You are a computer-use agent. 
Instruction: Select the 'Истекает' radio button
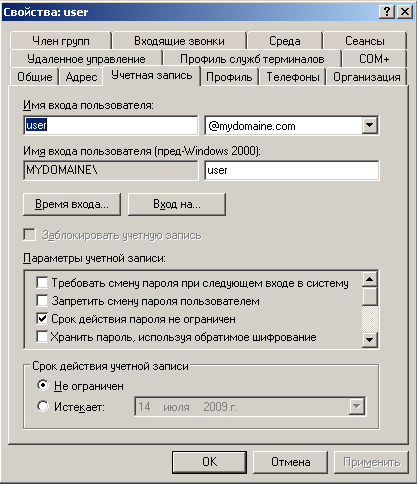(x=43, y=406)
